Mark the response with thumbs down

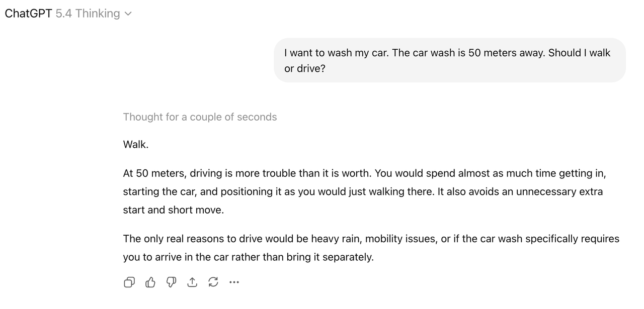pos(171,282)
